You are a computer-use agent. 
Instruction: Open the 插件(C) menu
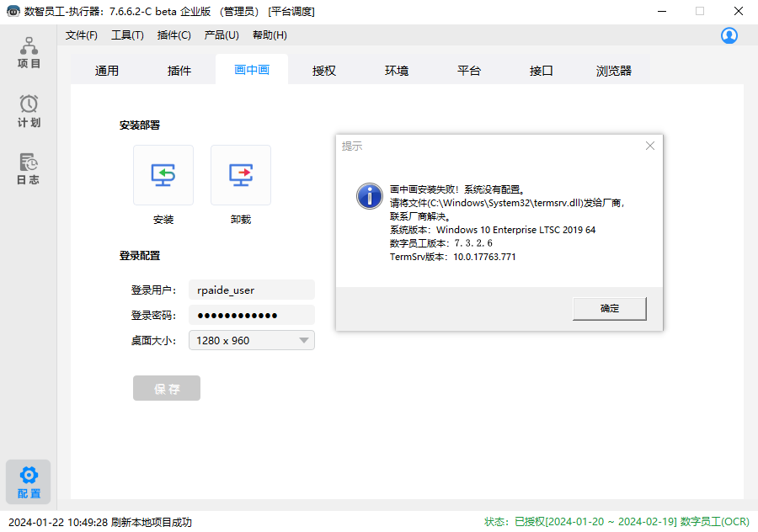pos(174,35)
